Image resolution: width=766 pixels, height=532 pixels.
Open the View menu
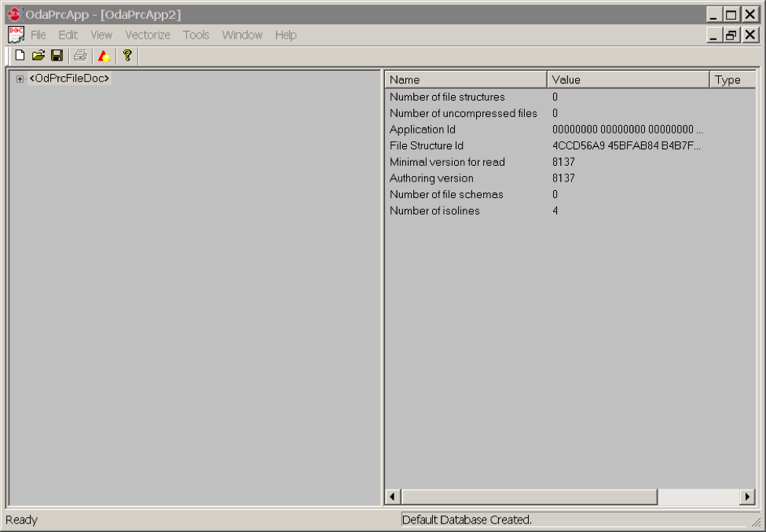coord(101,35)
